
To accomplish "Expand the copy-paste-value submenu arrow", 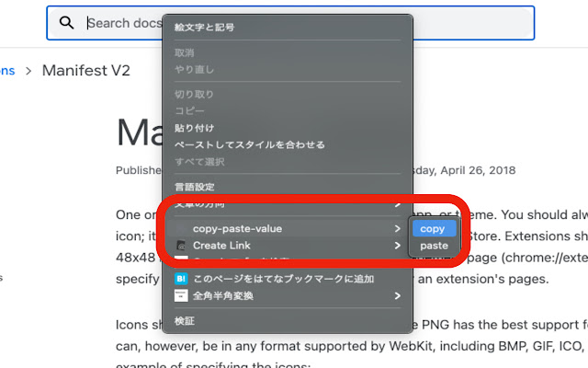I will [398, 228].
